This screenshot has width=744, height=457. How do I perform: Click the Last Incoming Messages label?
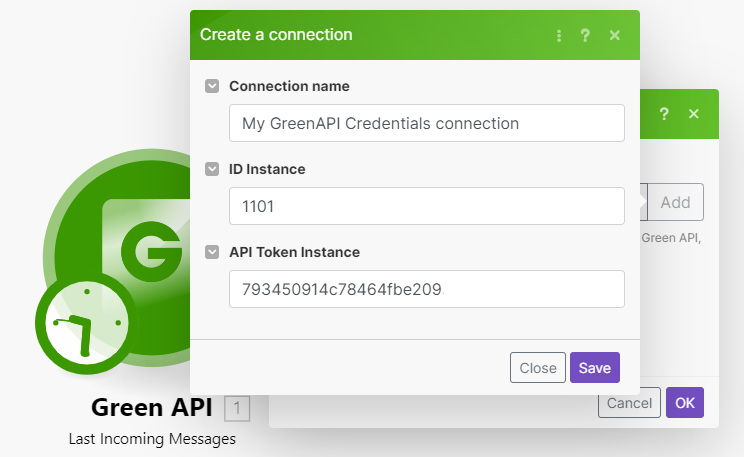(152, 439)
